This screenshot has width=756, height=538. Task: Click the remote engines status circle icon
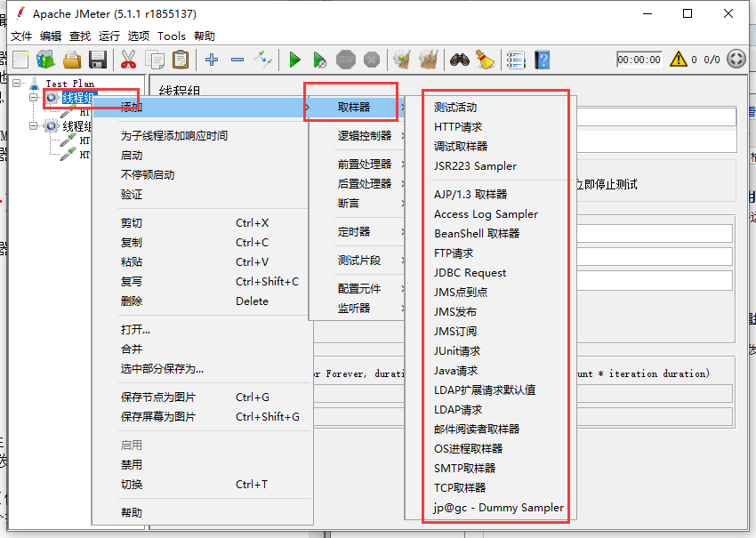[736, 59]
